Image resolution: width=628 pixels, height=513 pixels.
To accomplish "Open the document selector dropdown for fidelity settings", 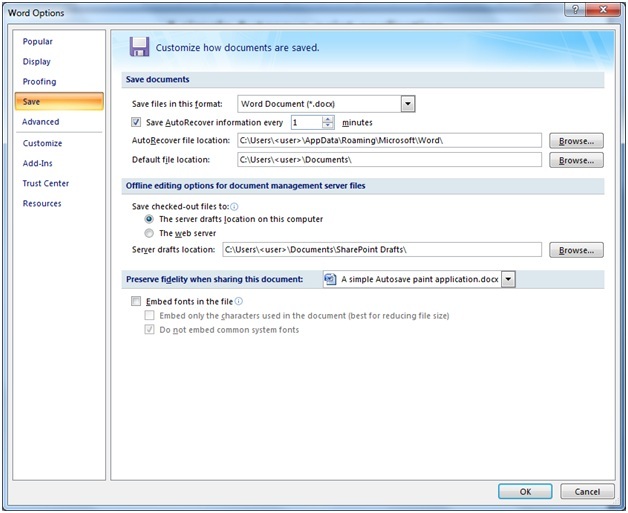I will point(508,279).
